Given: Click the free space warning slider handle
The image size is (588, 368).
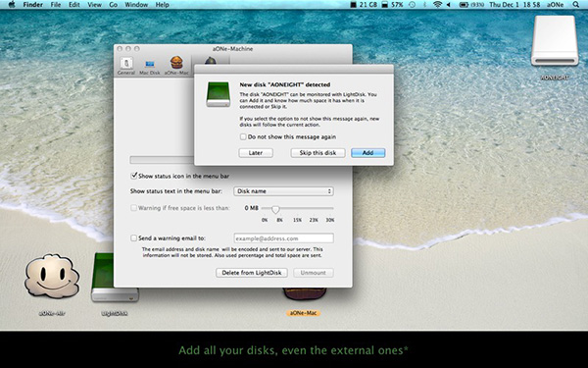Looking at the screenshot, I should 275,209.
